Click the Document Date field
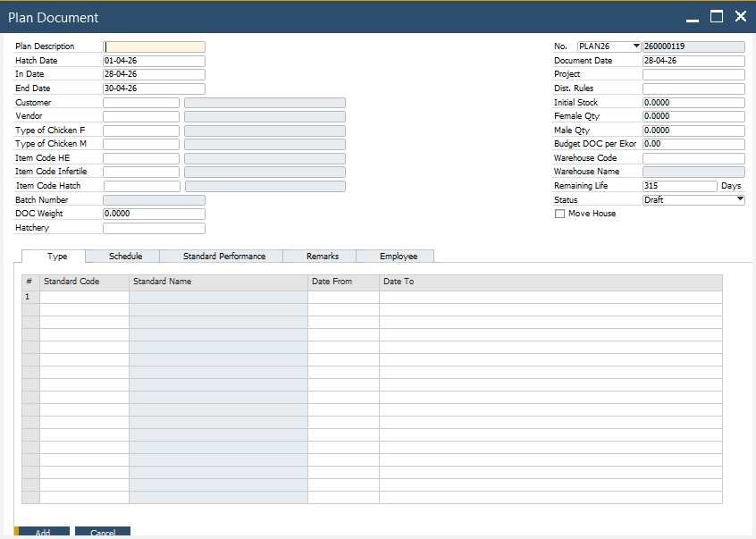Image resolution: width=756 pixels, height=539 pixels. click(x=693, y=60)
